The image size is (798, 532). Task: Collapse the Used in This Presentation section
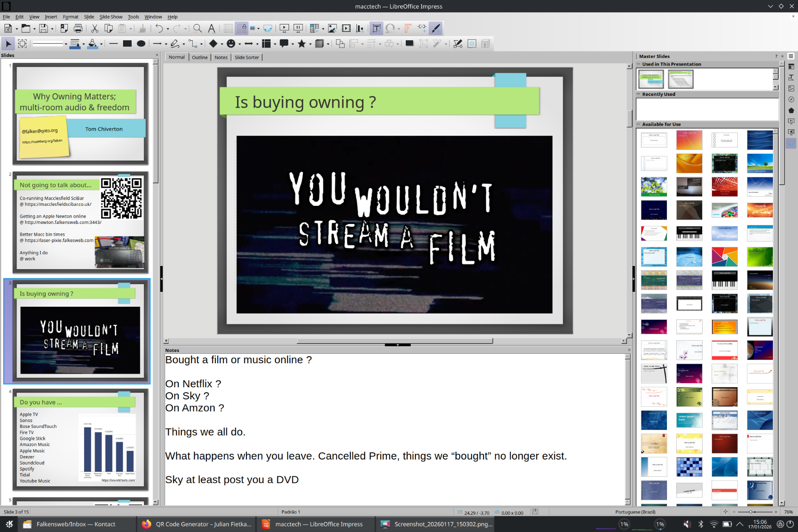(639, 64)
